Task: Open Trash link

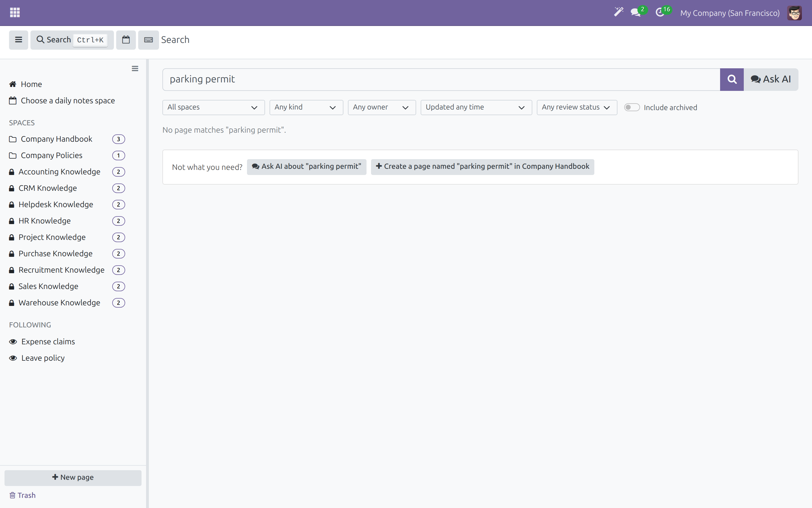Action: 23,495
